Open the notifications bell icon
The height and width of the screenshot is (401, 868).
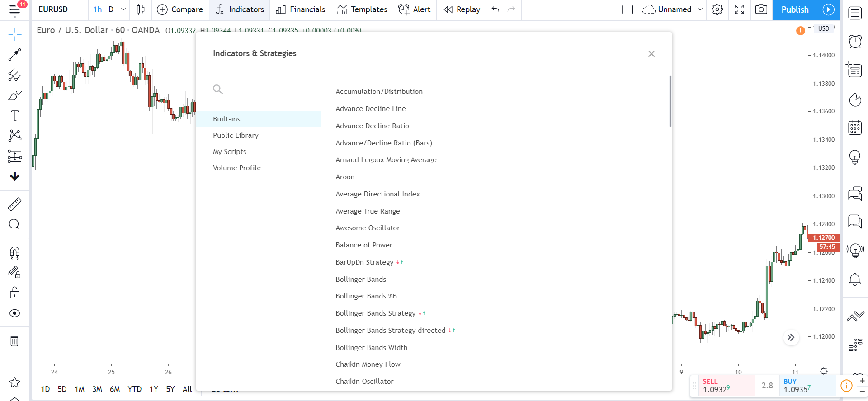click(x=855, y=280)
